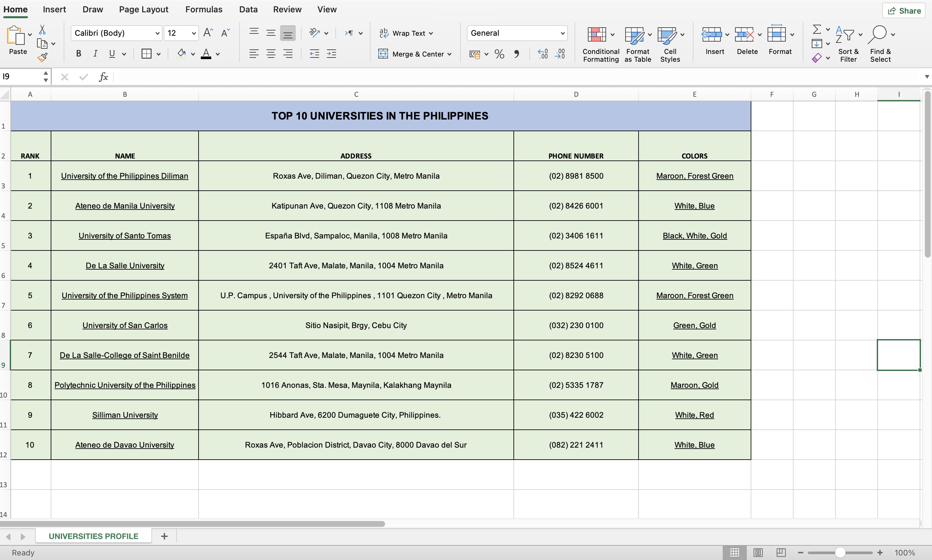Open the Formulas ribbon tab
The width and height of the screenshot is (932, 560).
click(203, 9)
